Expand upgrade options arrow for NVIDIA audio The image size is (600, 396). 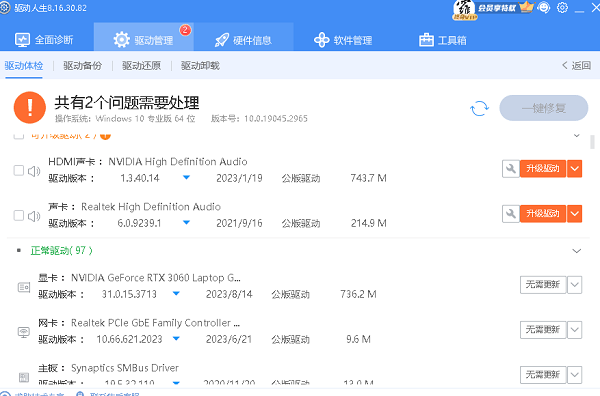pos(574,169)
